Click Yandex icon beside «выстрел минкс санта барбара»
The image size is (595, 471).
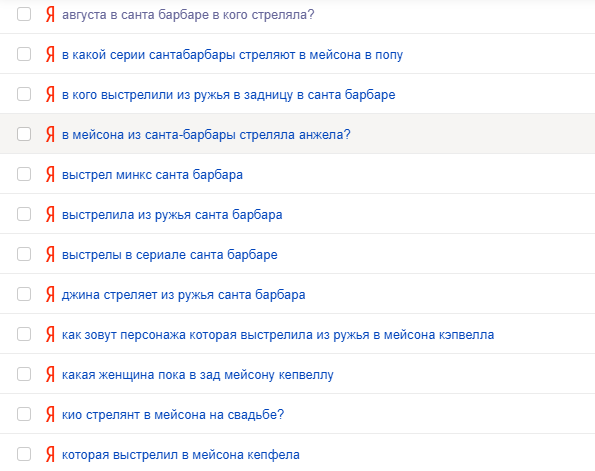click(50, 175)
